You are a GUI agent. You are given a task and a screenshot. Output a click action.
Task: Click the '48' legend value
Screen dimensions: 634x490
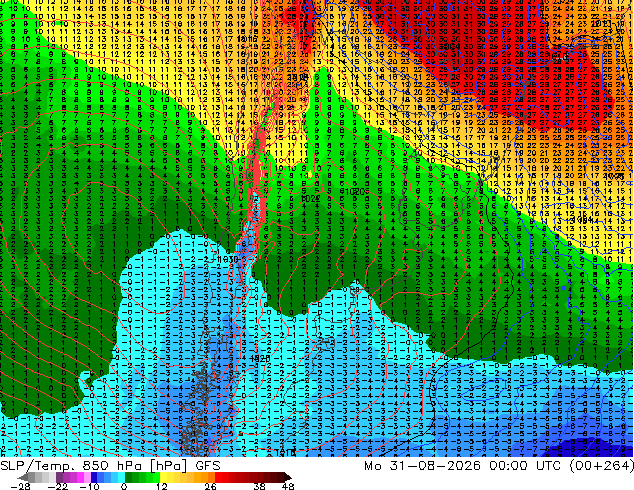tap(288, 486)
